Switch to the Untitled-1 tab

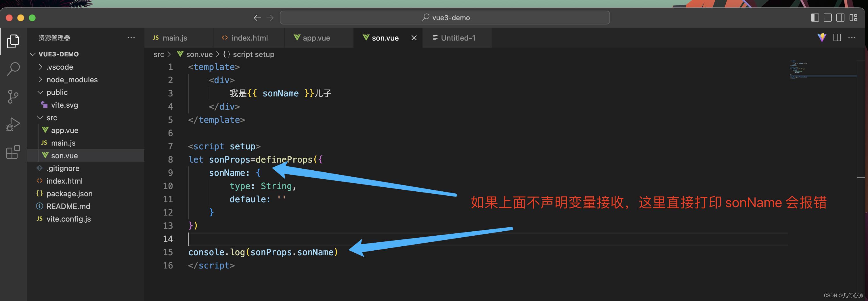pos(457,38)
